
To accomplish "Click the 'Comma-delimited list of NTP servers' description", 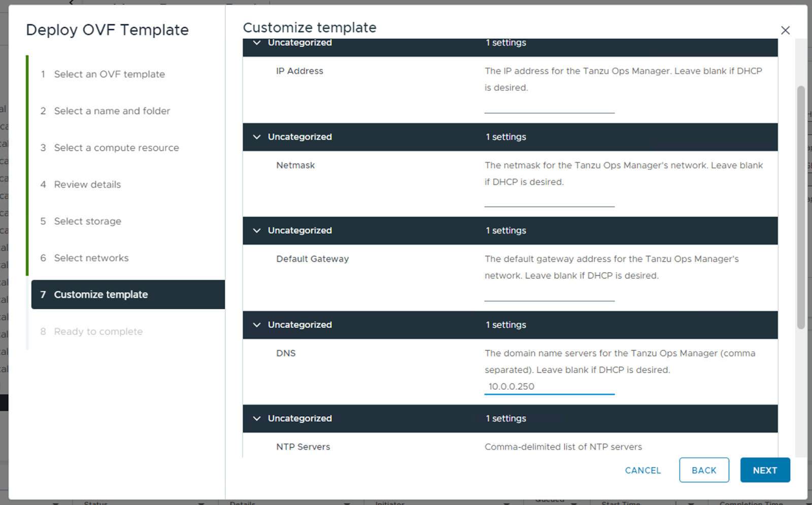I will click(563, 447).
